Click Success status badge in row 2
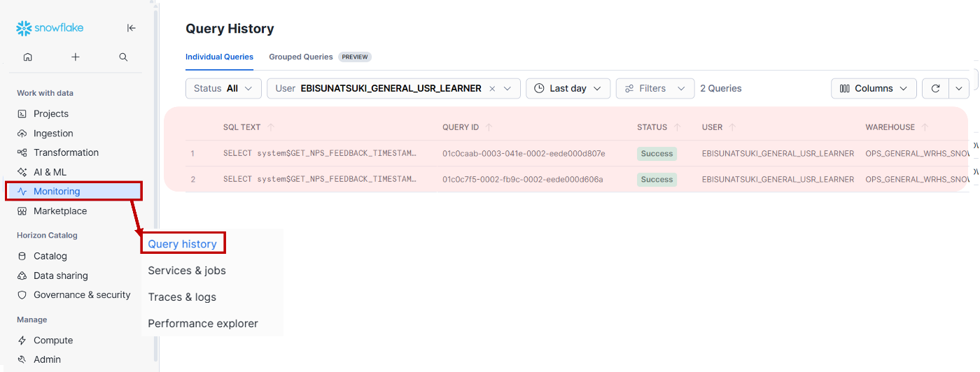This screenshot has height=372, width=980. point(657,179)
